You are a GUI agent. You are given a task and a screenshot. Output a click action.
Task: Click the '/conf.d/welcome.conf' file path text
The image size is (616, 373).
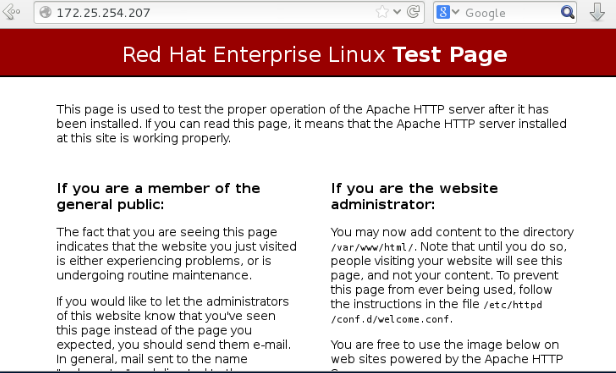click(391, 319)
